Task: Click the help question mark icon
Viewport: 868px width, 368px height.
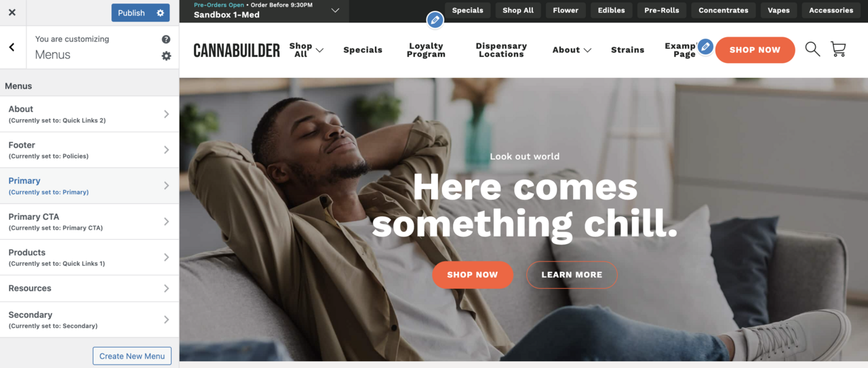Action: (x=166, y=39)
